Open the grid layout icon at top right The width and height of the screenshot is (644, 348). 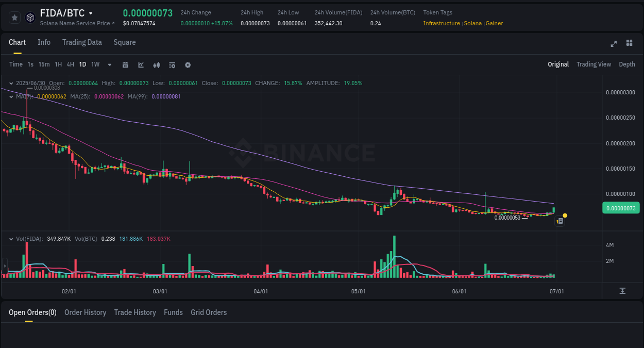(x=629, y=43)
